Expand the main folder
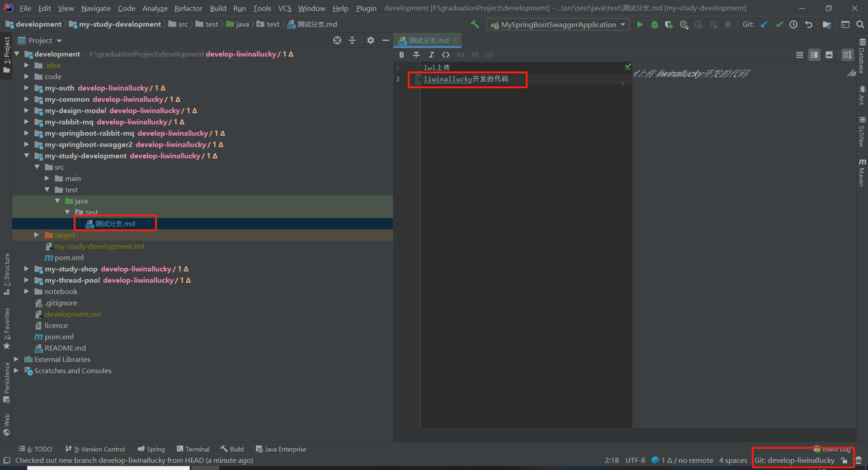The image size is (868, 470). click(x=47, y=178)
